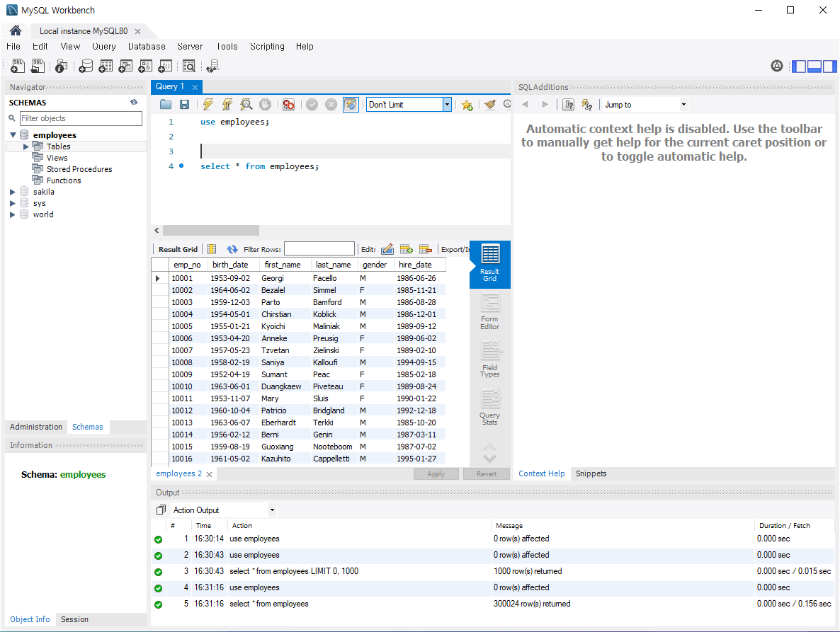Image resolution: width=840 pixels, height=632 pixels.
Task: Delete selected rows icon in result grid
Action: pos(426,249)
